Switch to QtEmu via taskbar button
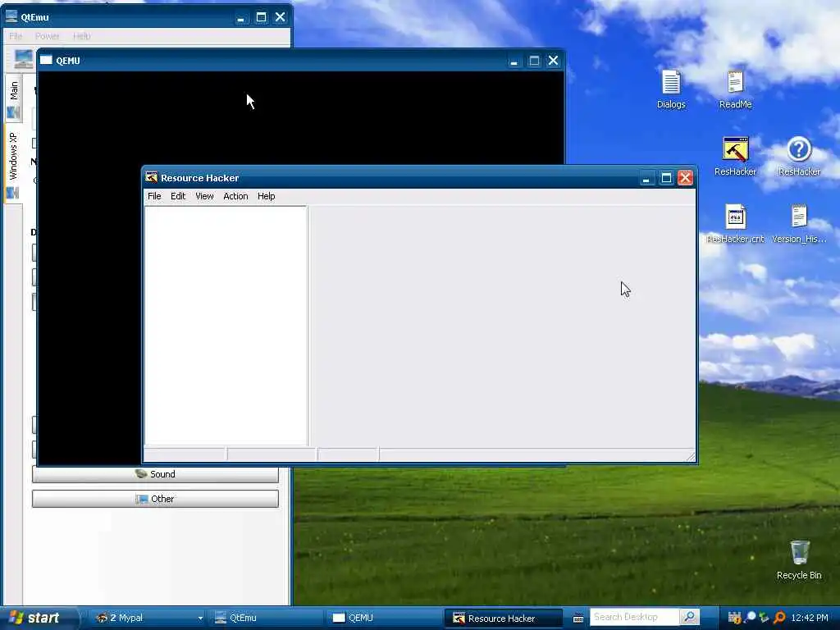 267,618
